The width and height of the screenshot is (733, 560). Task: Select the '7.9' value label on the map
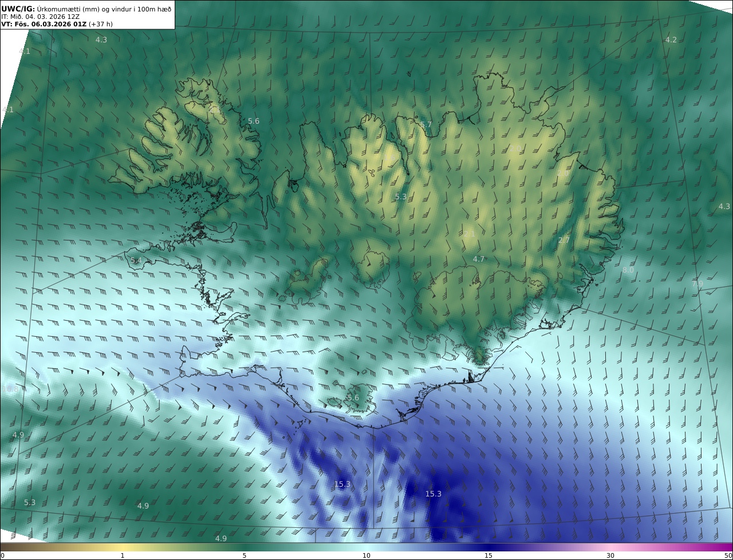pos(697,283)
